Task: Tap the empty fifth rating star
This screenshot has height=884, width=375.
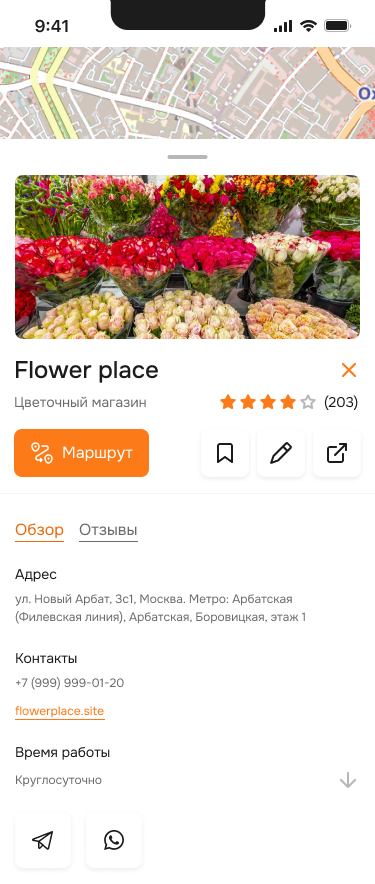Action: click(308, 402)
